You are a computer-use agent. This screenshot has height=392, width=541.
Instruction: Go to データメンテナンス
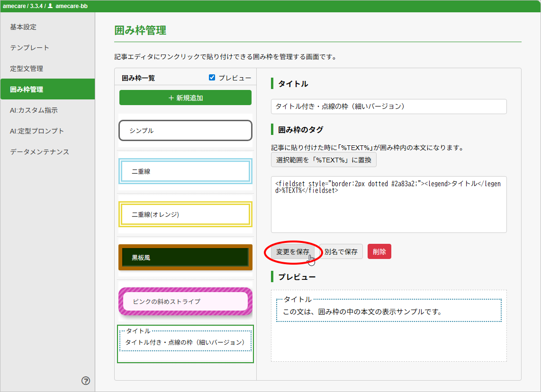click(x=39, y=152)
